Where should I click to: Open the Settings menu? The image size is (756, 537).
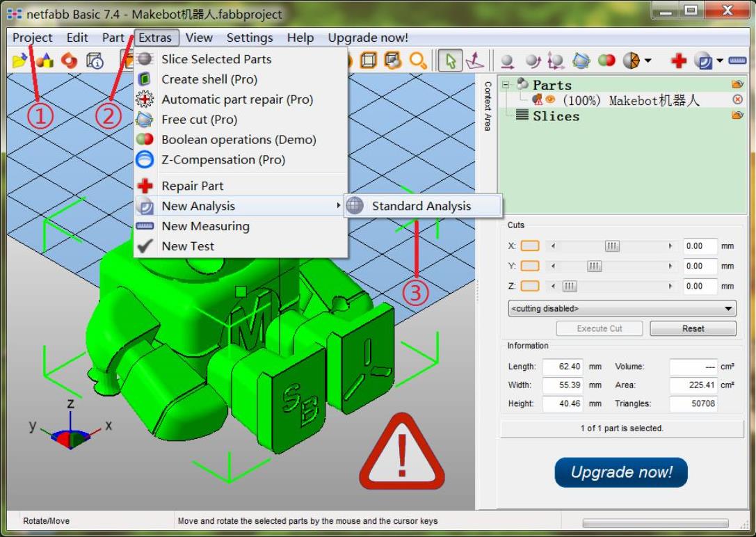coord(250,38)
